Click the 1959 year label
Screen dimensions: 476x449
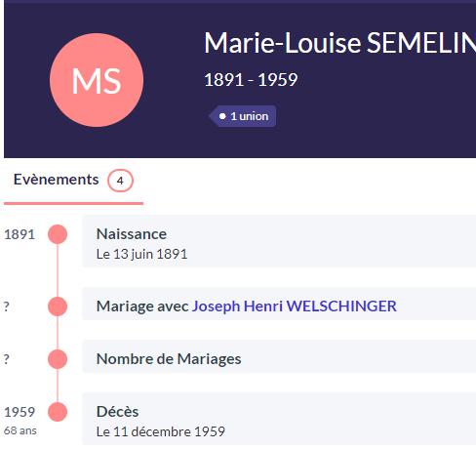tap(20, 412)
